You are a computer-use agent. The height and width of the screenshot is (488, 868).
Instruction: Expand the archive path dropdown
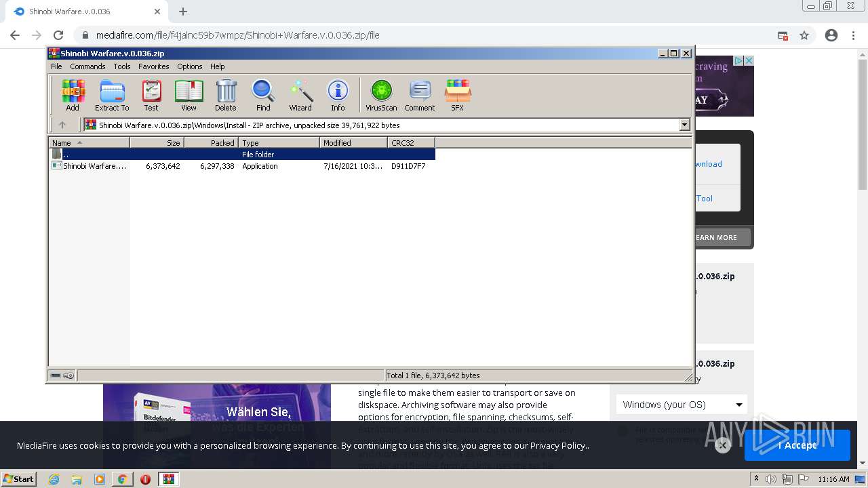[x=684, y=125]
